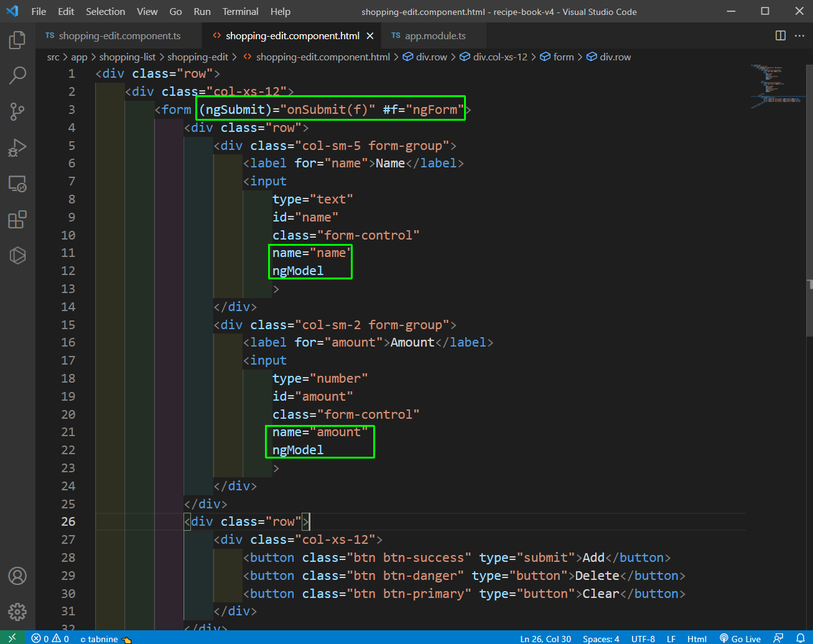This screenshot has height=644, width=813.
Task: Click the last div.row breadcrumb
Action: pos(609,57)
